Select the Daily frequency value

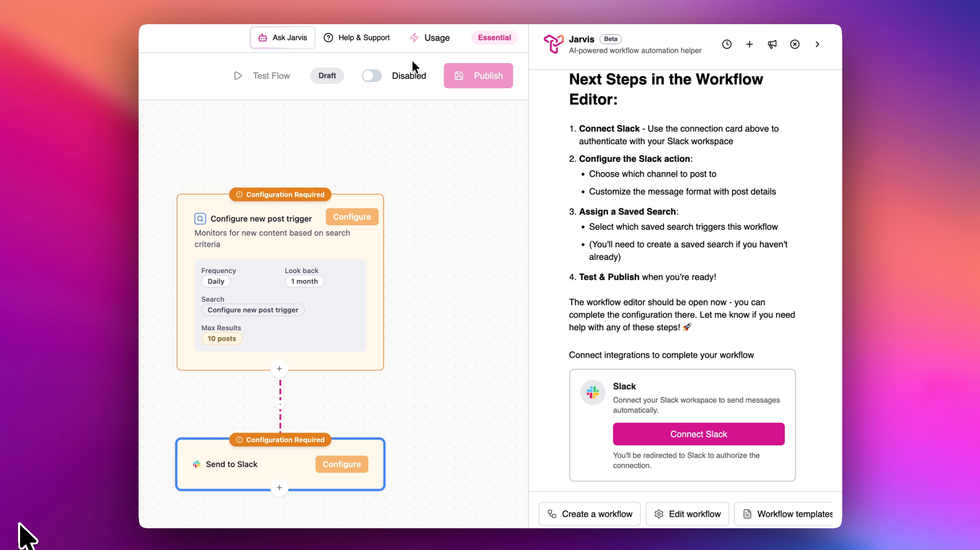click(x=216, y=282)
